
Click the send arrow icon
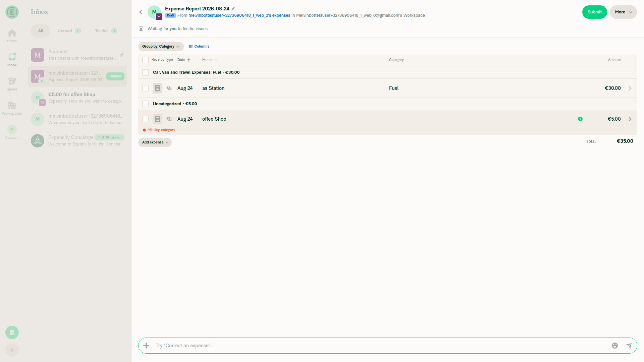pyautogui.click(x=629, y=346)
